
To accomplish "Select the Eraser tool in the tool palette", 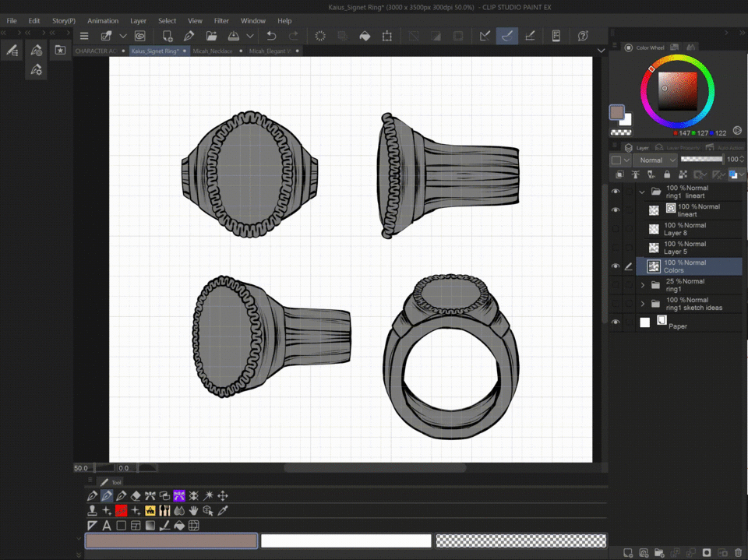I will (x=136, y=495).
